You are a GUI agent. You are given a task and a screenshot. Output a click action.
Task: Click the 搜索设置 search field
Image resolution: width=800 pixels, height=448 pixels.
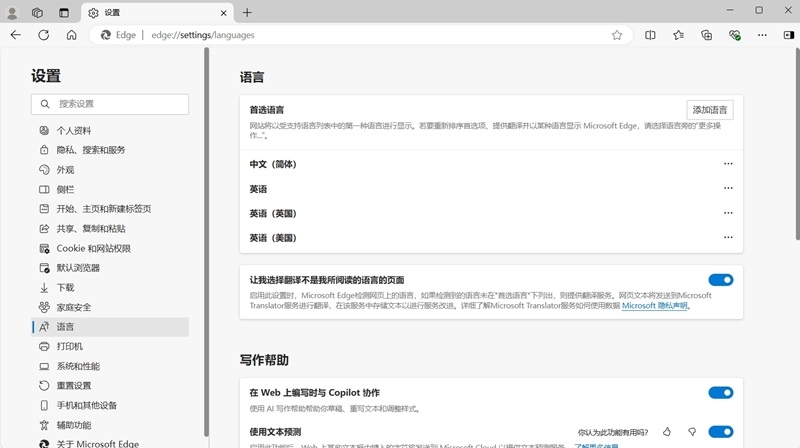pos(110,104)
